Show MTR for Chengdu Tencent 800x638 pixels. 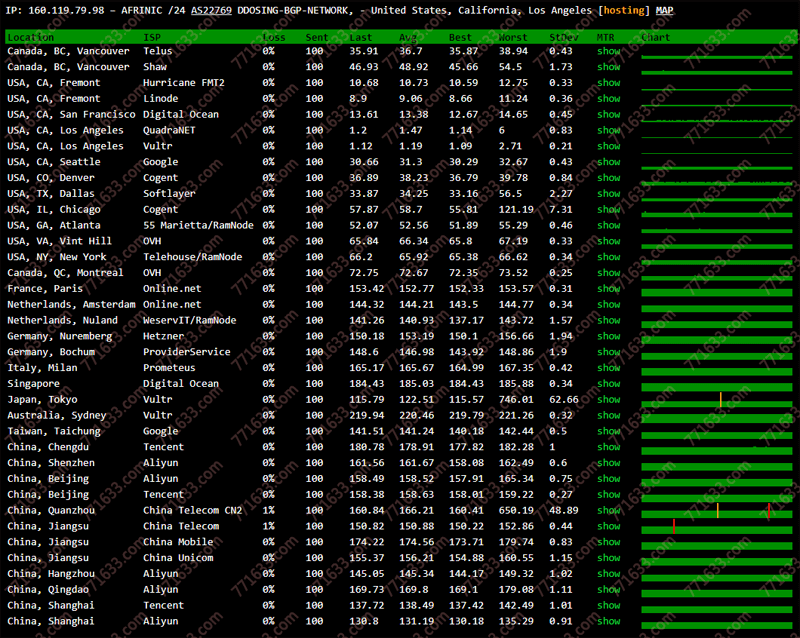pos(609,447)
